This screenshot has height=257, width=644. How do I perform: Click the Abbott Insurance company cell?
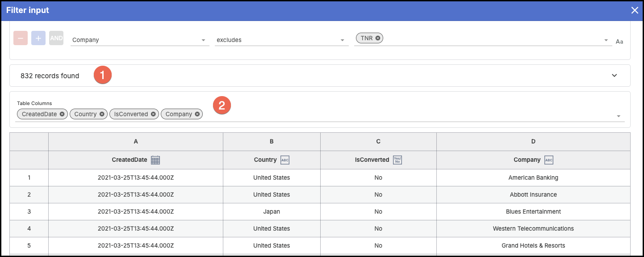[x=533, y=194]
